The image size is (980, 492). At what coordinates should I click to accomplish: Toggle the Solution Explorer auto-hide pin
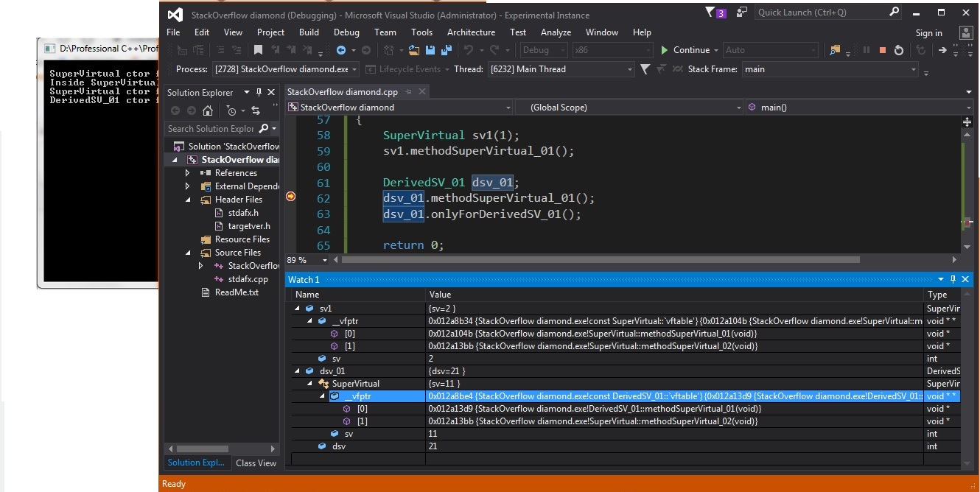click(259, 92)
